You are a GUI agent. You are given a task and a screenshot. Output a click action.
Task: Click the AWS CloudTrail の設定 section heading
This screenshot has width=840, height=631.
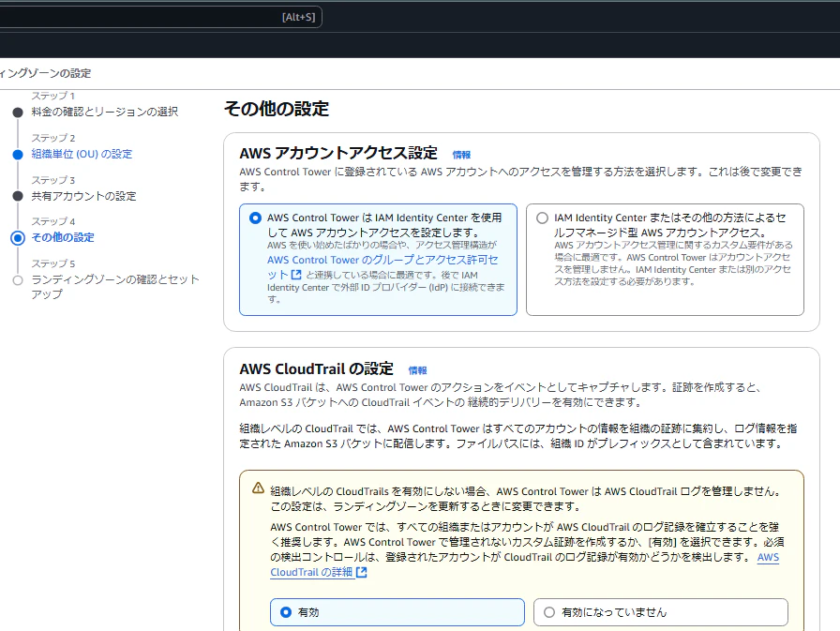316,369
